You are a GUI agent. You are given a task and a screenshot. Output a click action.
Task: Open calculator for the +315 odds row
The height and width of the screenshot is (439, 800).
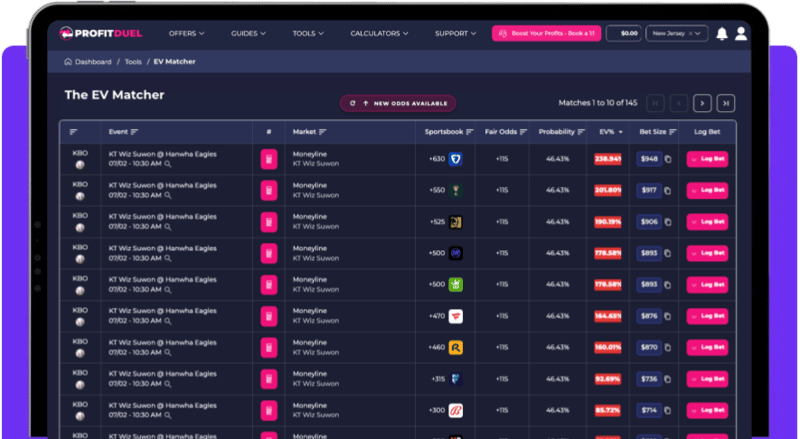269,379
